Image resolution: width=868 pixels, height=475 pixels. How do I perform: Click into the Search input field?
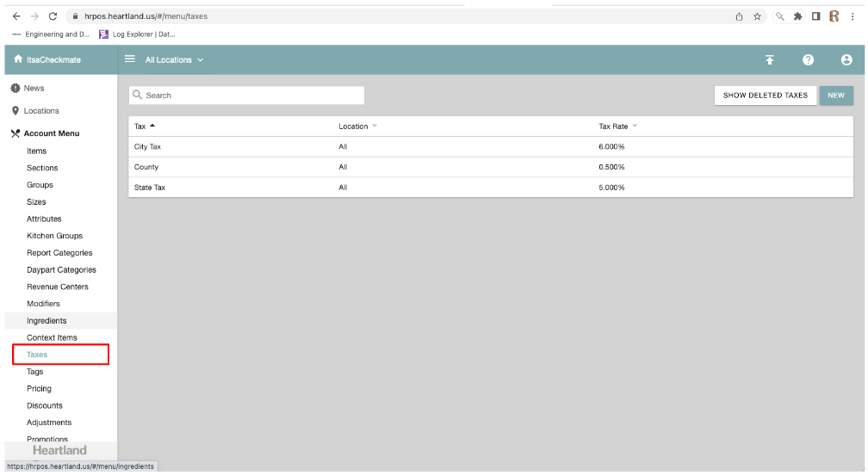[x=250, y=96]
